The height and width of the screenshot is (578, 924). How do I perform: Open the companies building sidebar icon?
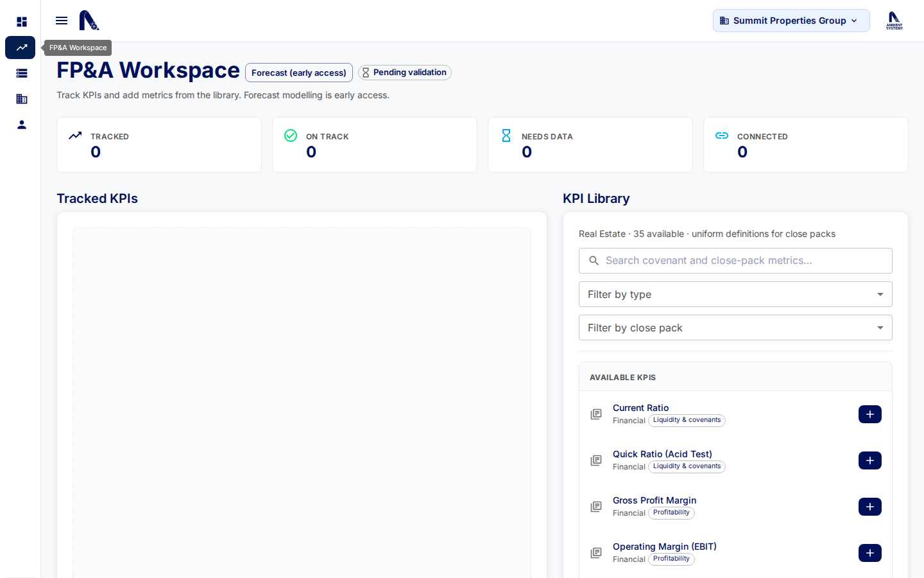tap(22, 99)
